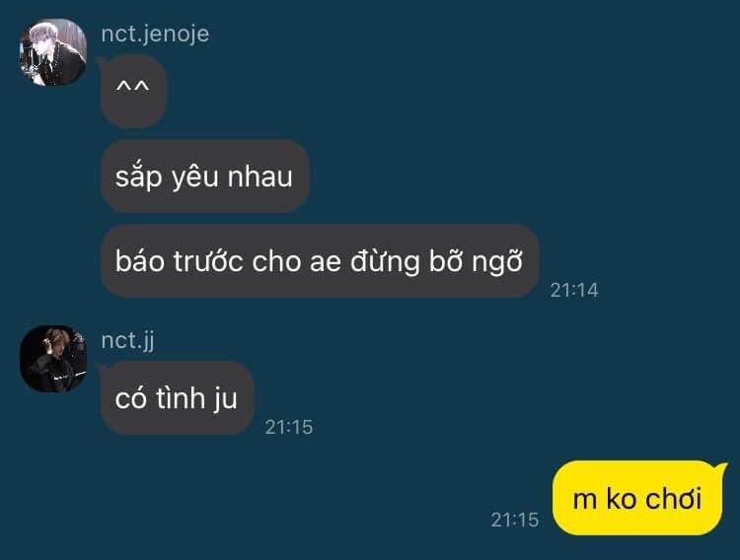Tap the nct.jj username label

[x=127, y=340]
